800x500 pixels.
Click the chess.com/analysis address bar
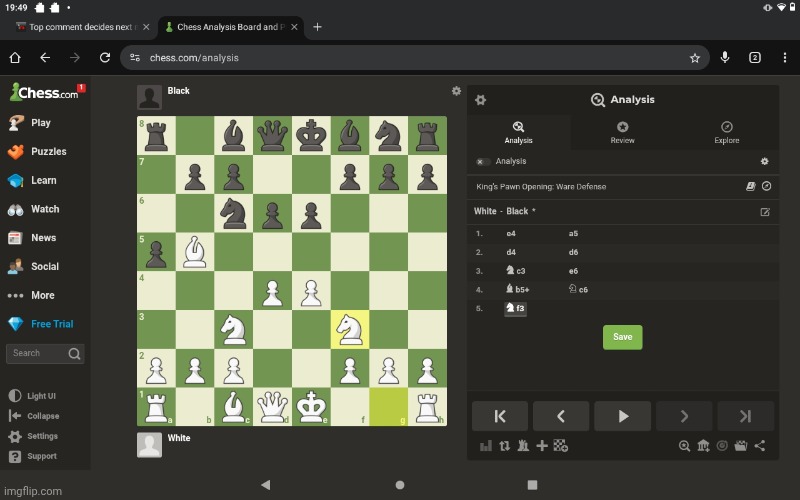pos(414,58)
